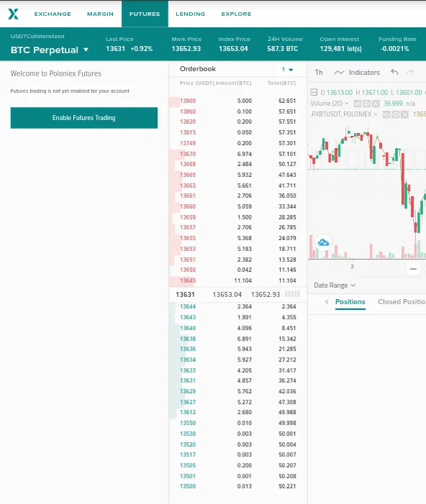The width and height of the screenshot is (426, 504).
Task: Click the left arrow beside Positions
Action: tap(327, 302)
